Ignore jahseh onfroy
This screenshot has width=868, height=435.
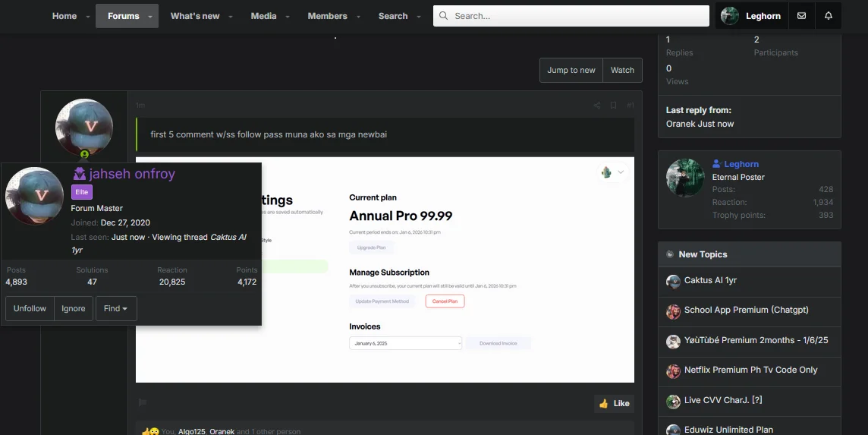[x=73, y=309]
